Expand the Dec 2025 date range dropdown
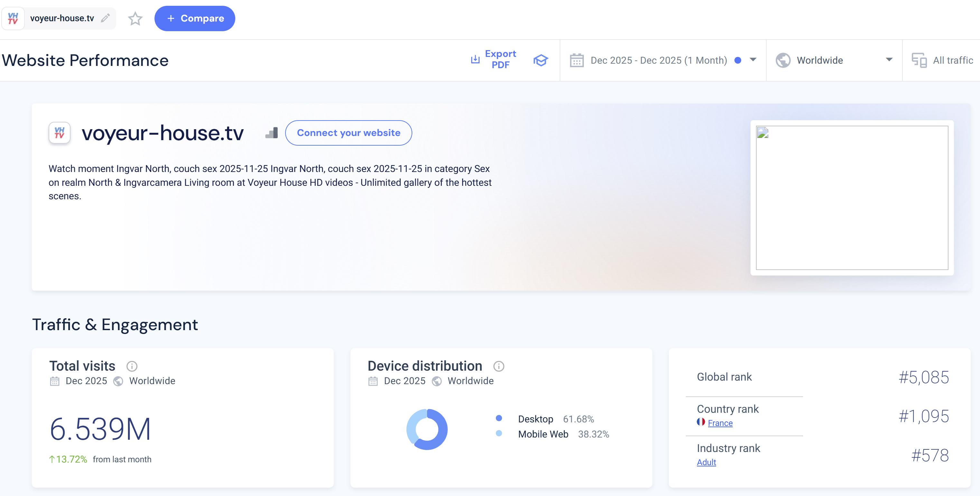This screenshot has width=980, height=496. [x=752, y=60]
